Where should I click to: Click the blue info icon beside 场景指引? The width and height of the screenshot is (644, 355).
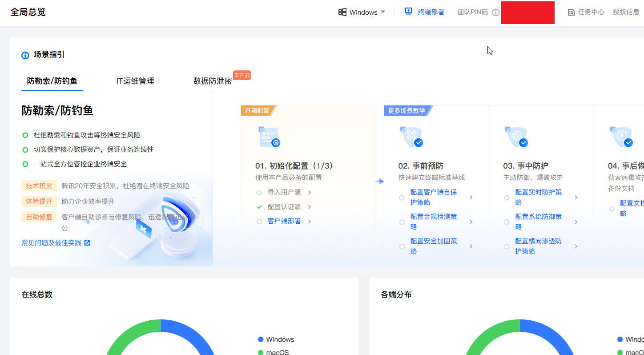[25, 55]
